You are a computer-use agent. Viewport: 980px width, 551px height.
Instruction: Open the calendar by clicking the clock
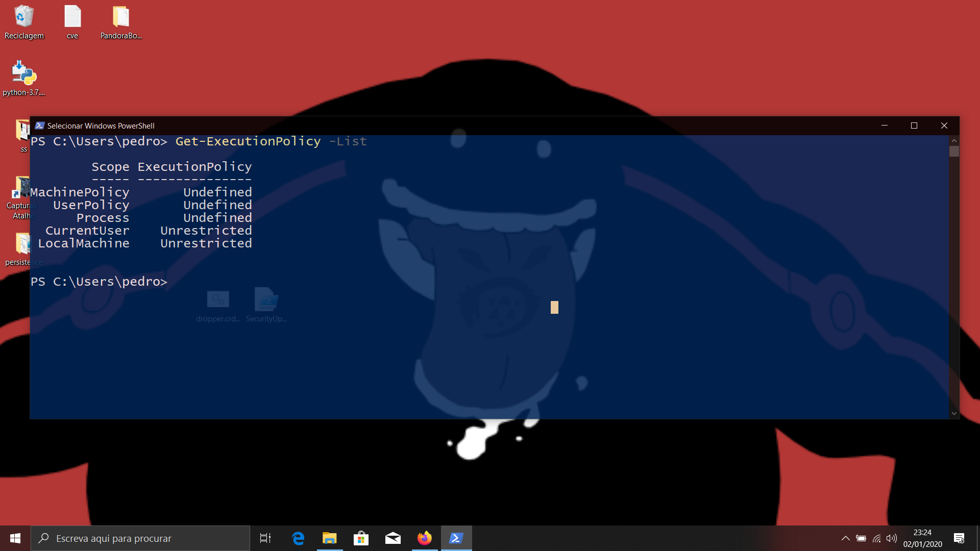pyautogui.click(x=921, y=538)
